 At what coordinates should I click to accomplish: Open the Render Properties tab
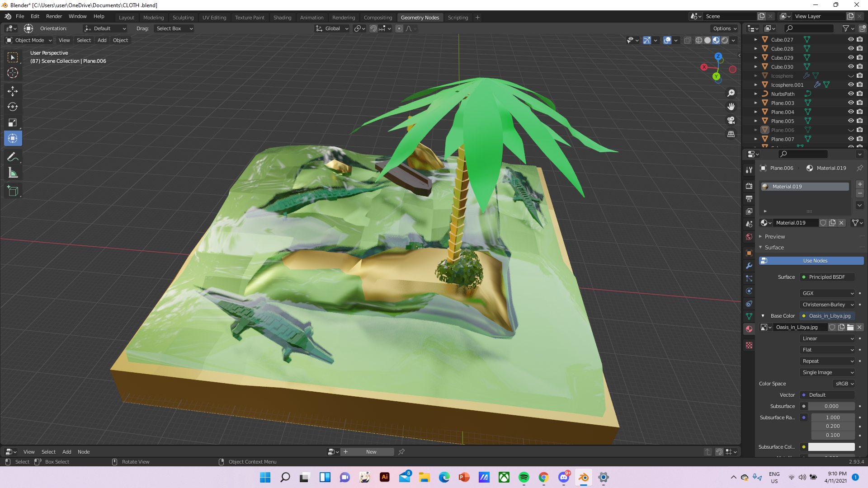[749, 186]
